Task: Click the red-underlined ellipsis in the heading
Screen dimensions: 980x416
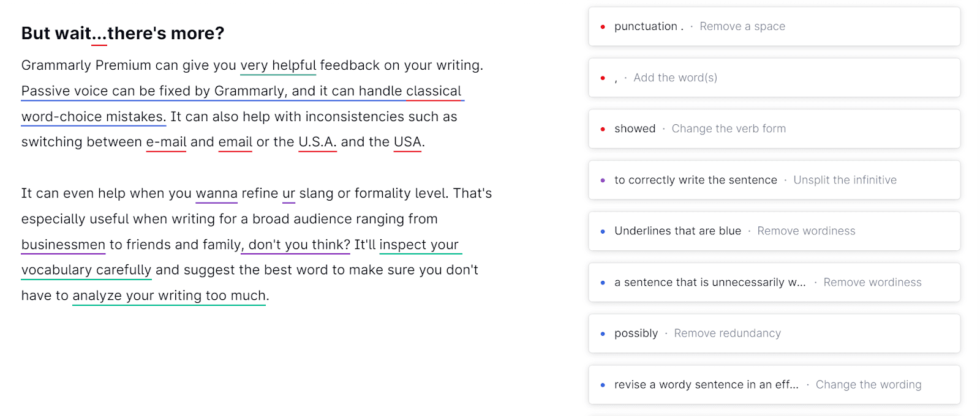Action: [x=99, y=34]
